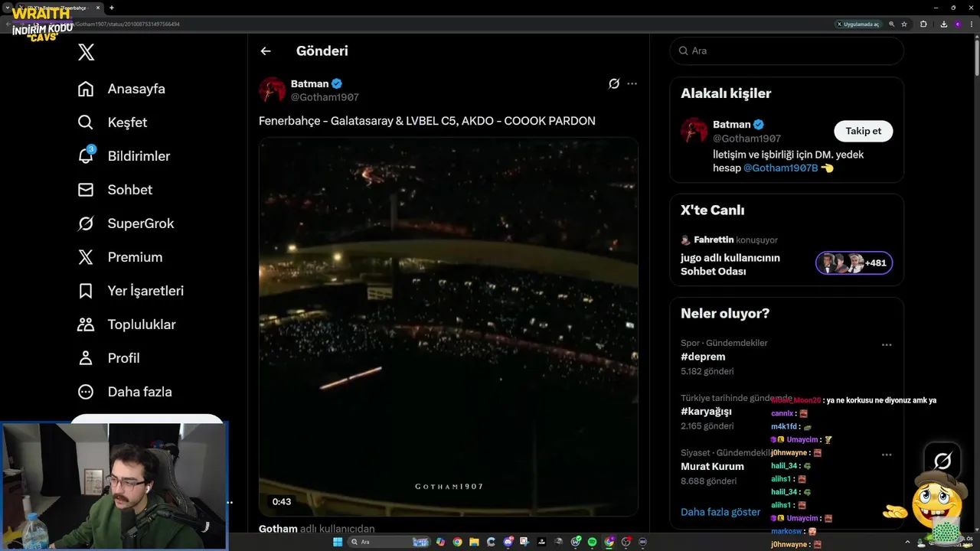This screenshot has width=980, height=551.
Task: Click the zoom magnifier icon in address bar
Action: [892, 24]
